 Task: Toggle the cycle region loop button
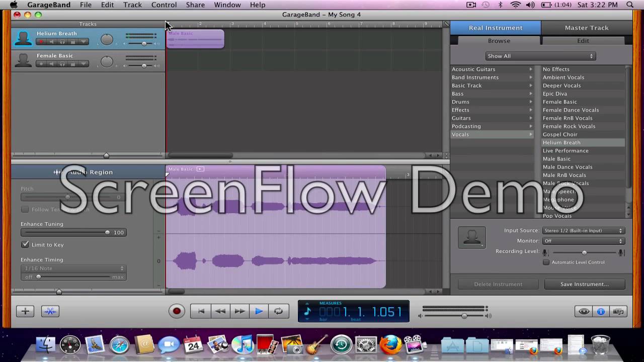[x=279, y=311]
